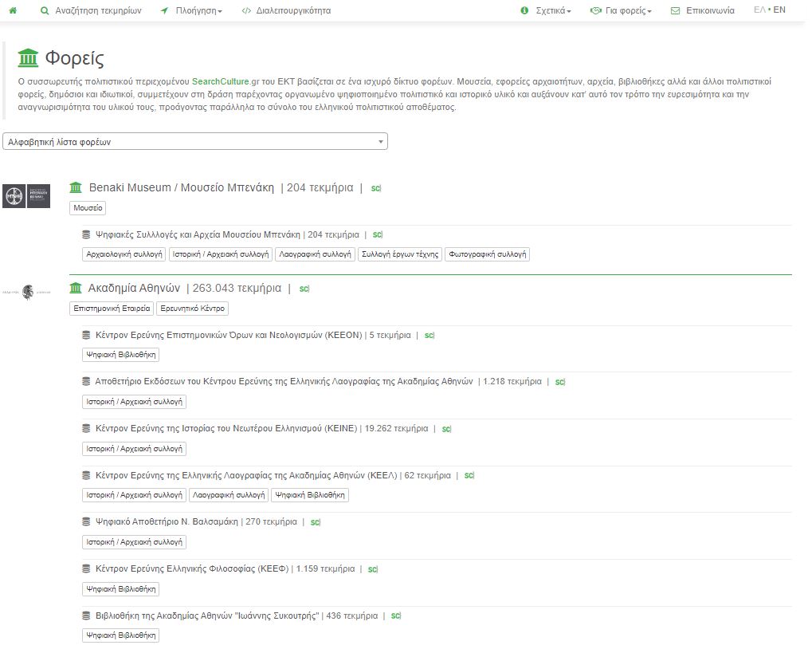The height and width of the screenshot is (649, 812).
Task: Expand the Πλοήγηση menu
Action: [192, 11]
